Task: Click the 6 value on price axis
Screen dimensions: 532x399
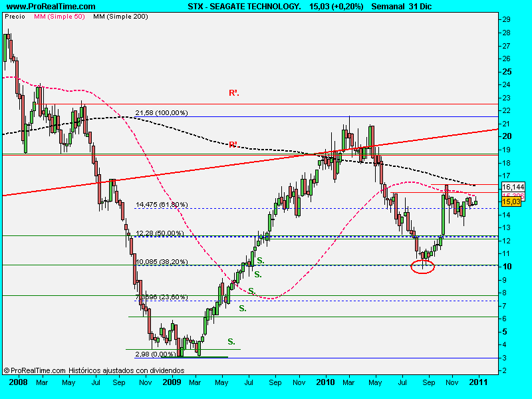Action: tap(505, 319)
